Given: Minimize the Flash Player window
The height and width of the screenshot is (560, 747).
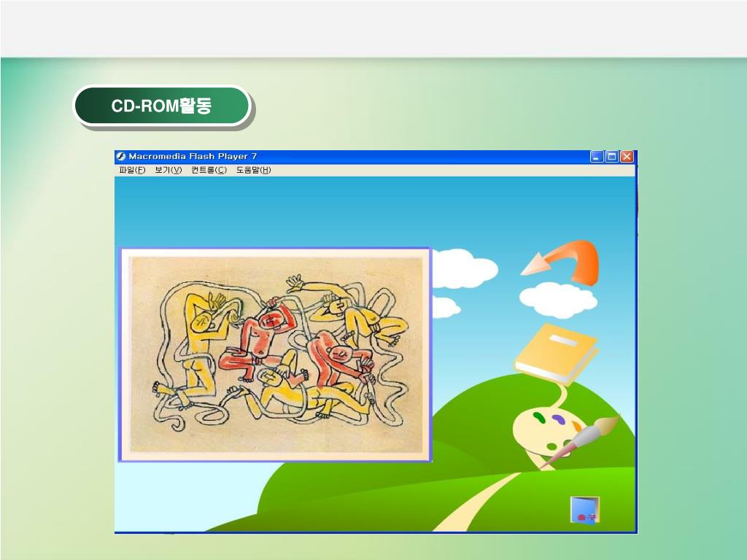Looking at the screenshot, I should [x=597, y=157].
